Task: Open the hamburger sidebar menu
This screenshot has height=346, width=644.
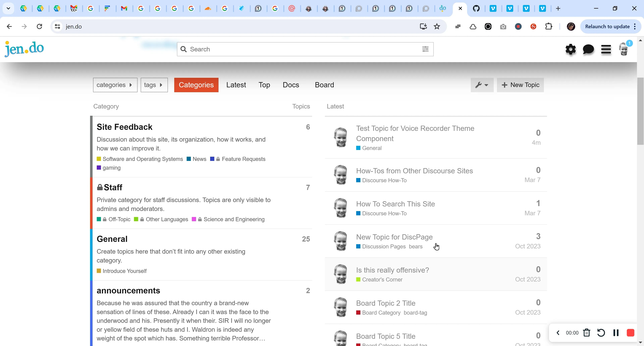Action: tap(606, 49)
